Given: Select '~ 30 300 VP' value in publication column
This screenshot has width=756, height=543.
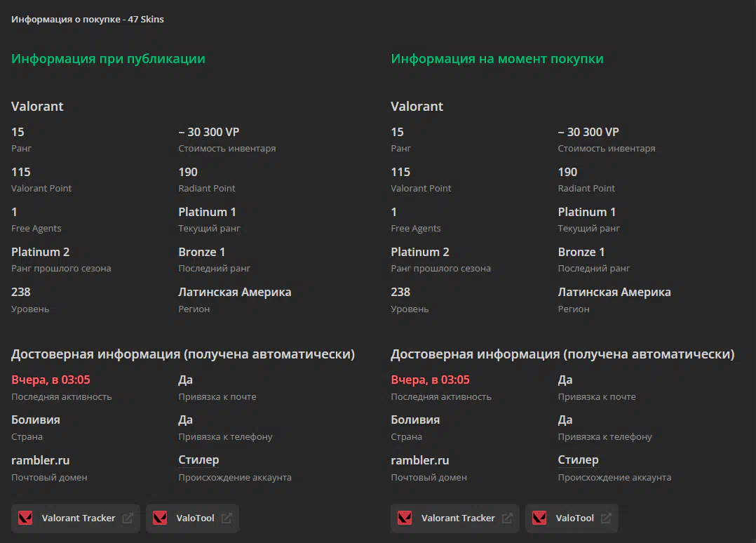Looking at the screenshot, I should pyautogui.click(x=209, y=132).
